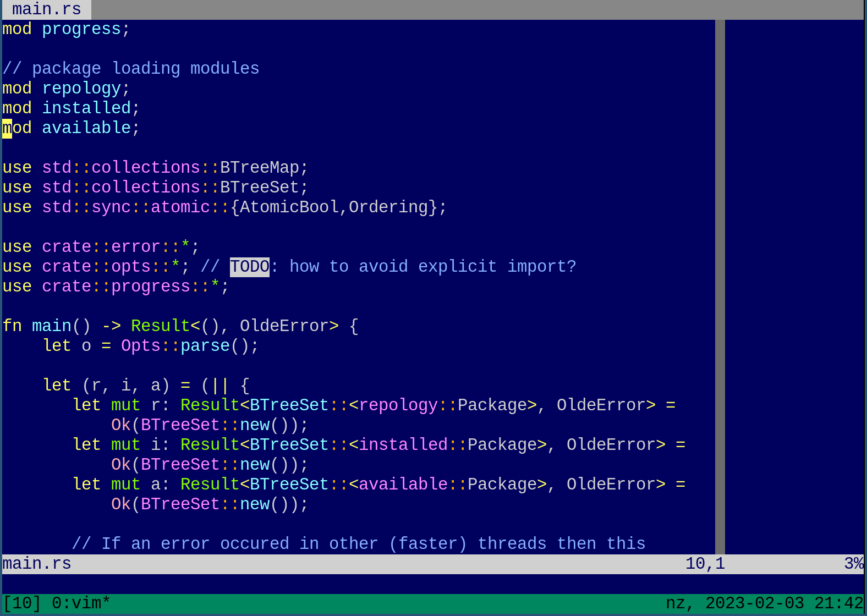Click the '3%' scroll percentage indicator
This screenshot has height=616, width=867.
854,564
